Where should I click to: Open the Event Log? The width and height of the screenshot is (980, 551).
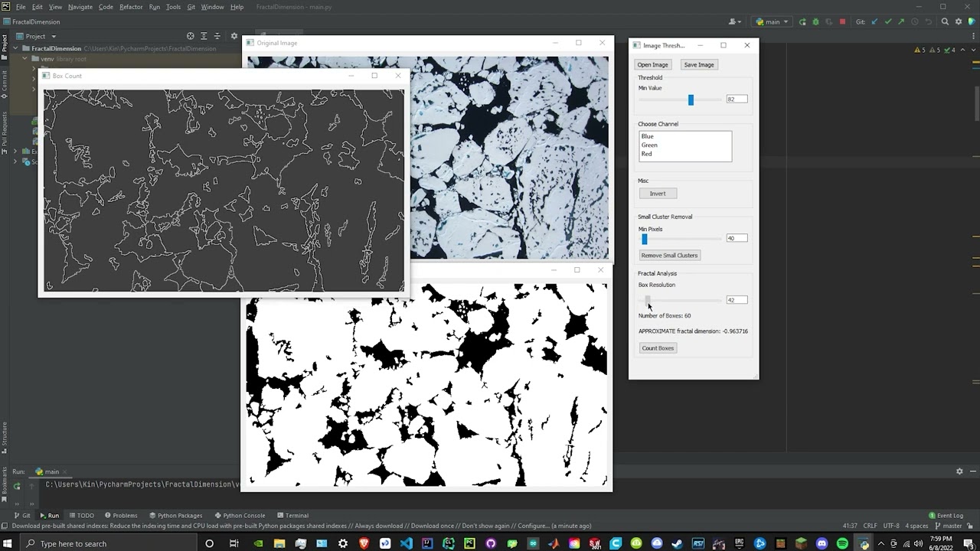pos(946,515)
